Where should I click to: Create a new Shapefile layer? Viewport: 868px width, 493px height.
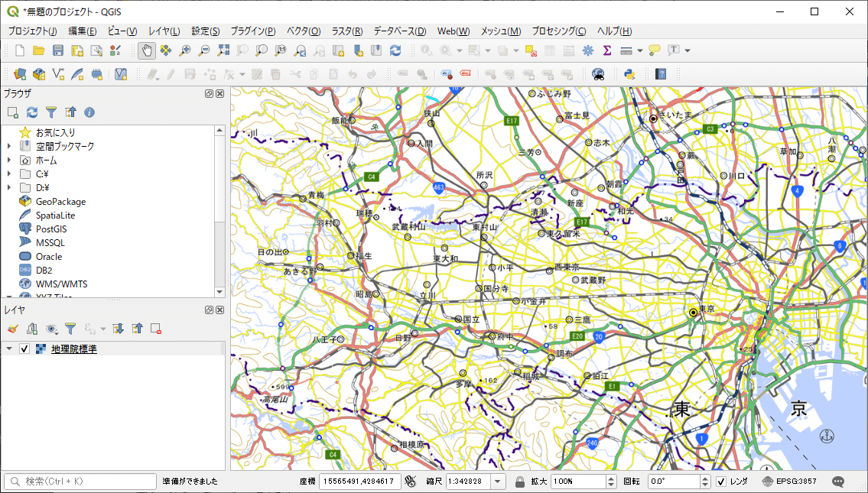58,74
